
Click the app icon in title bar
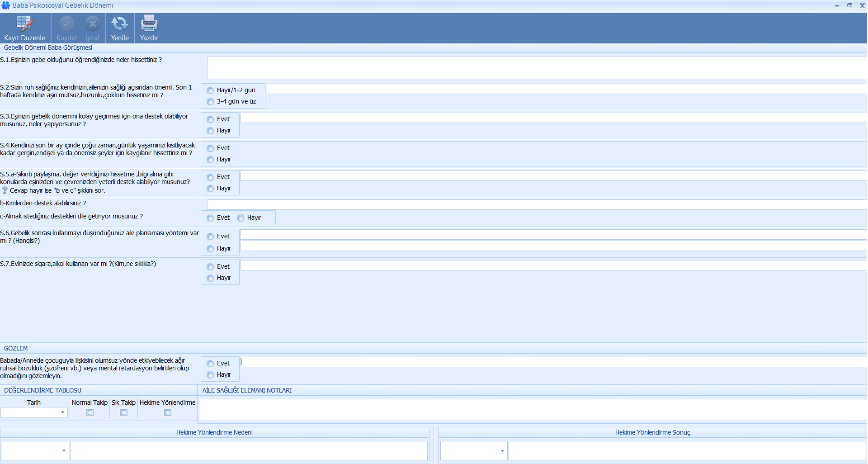(x=6, y=5)
